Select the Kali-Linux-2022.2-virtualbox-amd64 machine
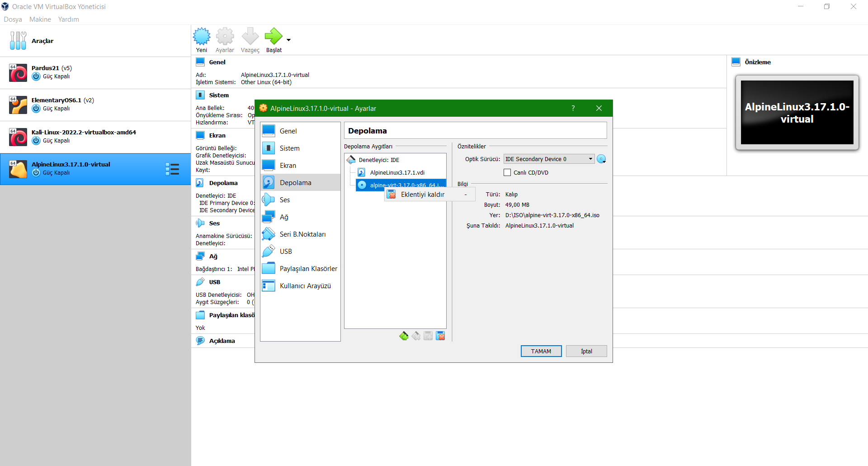 coord(95,137)
